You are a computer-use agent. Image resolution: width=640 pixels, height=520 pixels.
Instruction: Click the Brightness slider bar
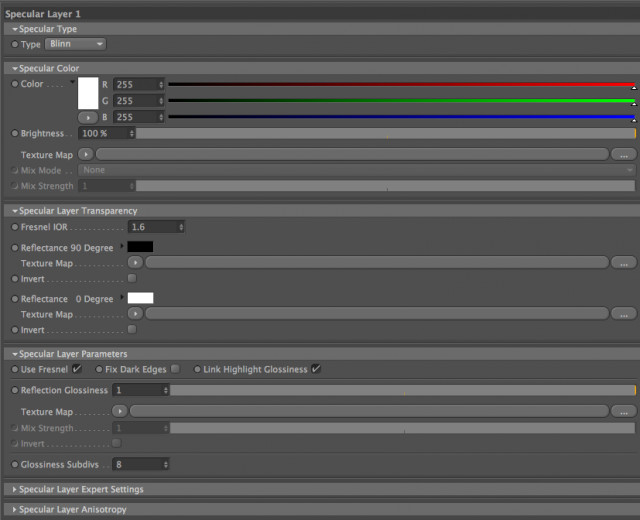point(386,133)
